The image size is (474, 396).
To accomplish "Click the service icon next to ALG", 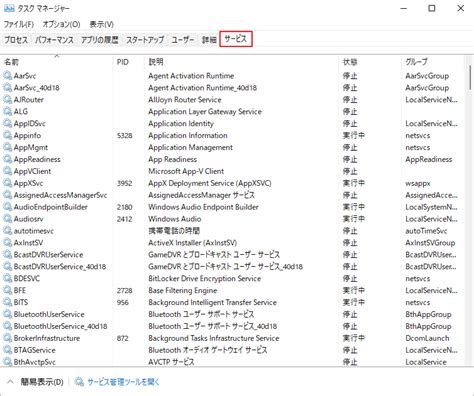I will 8,111.
